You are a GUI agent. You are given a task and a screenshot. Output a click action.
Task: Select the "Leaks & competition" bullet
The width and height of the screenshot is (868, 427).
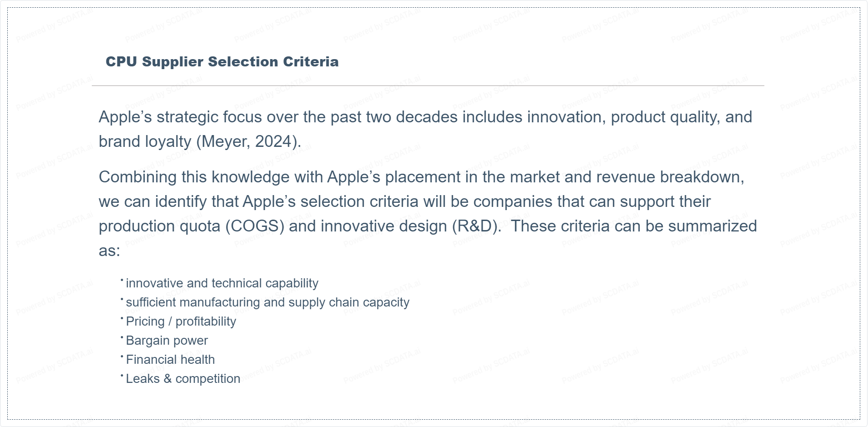coord(183,379)
